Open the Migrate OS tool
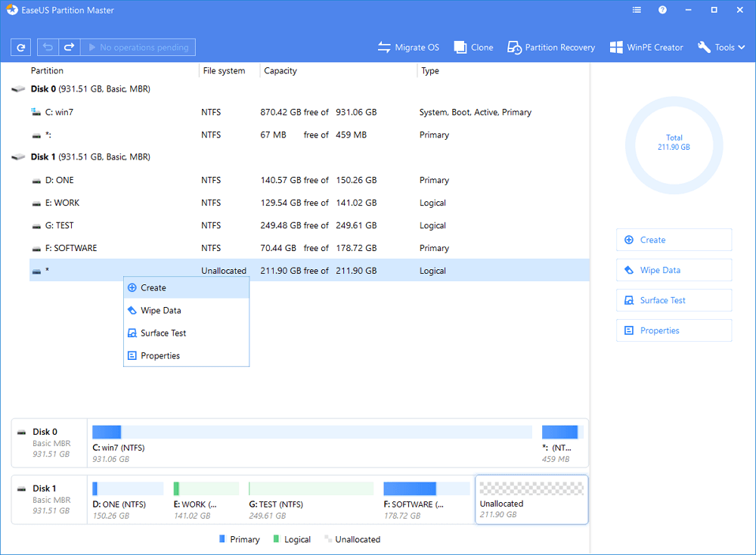 tap(408, 47)
